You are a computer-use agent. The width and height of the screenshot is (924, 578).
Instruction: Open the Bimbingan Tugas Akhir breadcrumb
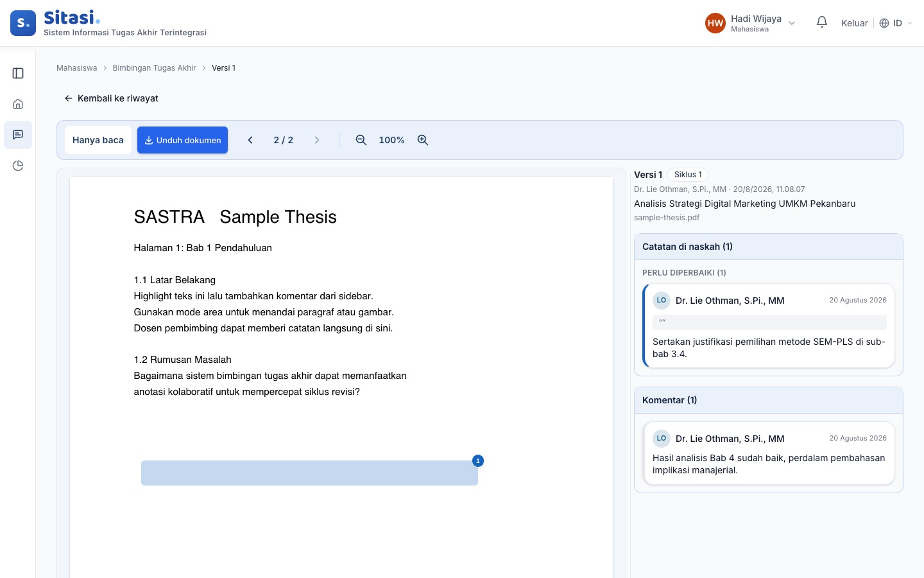pyautogui.click(x=155, y=68)
